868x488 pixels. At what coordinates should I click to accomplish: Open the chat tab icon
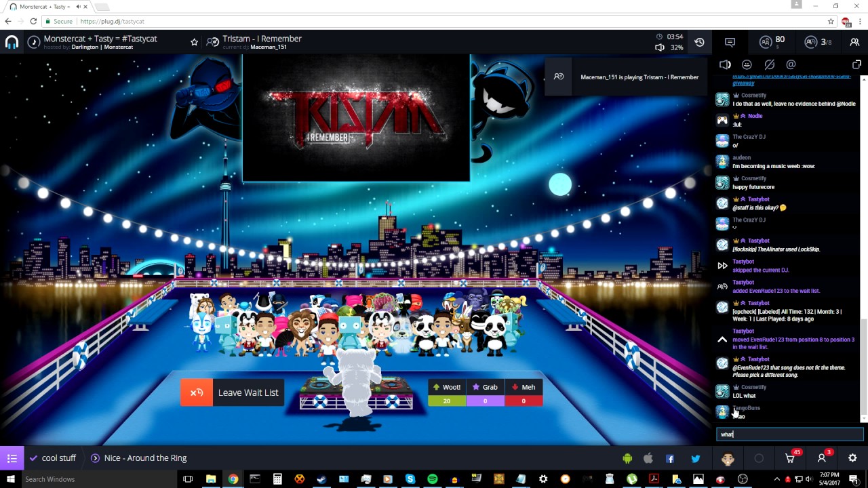(730, 42)
